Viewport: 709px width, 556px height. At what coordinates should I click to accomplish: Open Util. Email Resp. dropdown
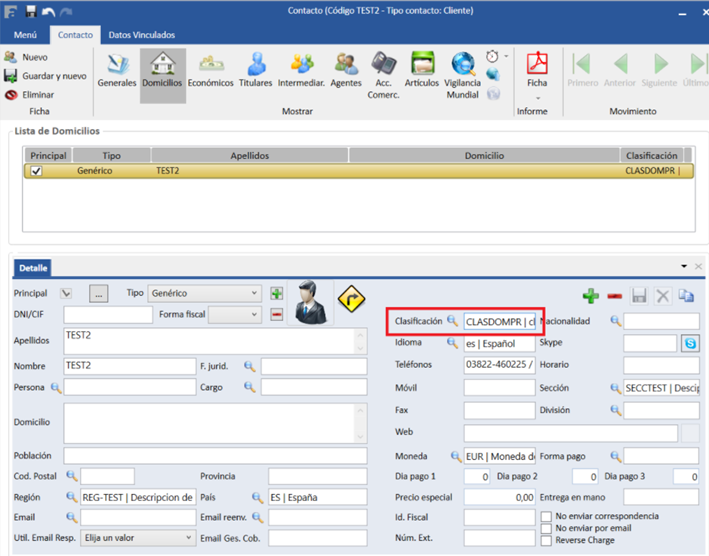click(186, 538)
